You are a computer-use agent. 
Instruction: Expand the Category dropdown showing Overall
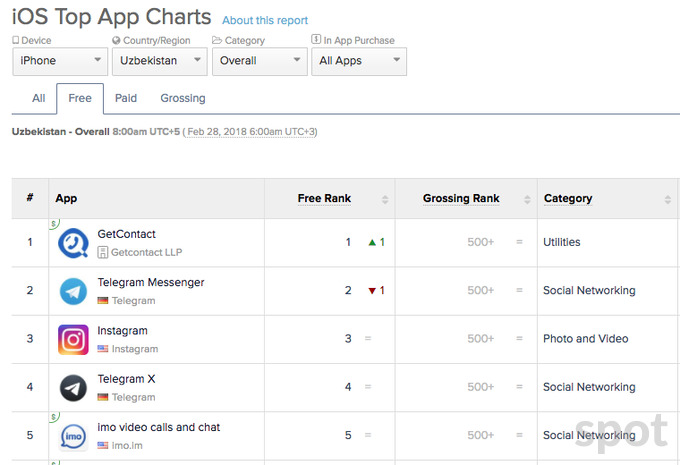[258, 61]
